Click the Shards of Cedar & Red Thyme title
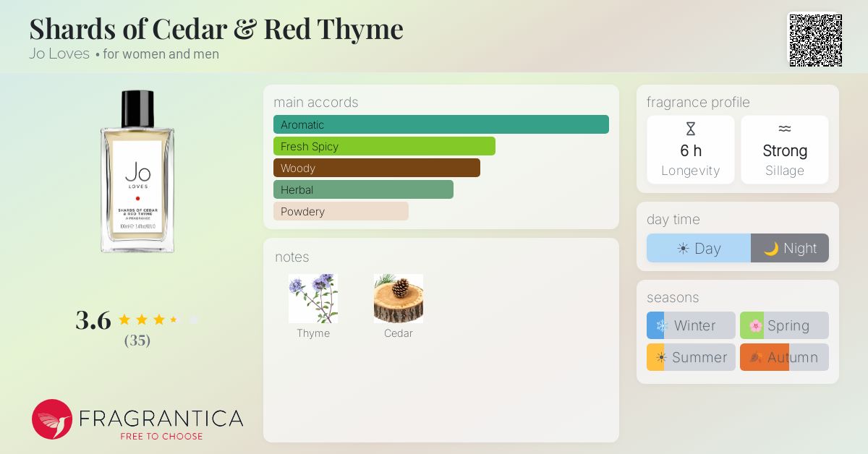Screen dimensions: 868x454 (x=216, y=29)
